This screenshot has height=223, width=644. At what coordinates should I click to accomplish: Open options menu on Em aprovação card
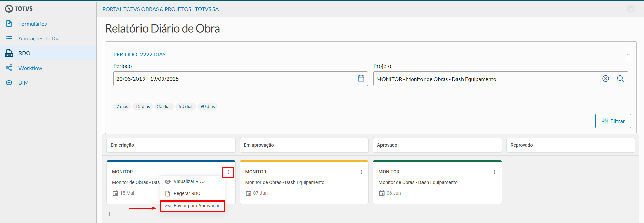coord(361,172)
